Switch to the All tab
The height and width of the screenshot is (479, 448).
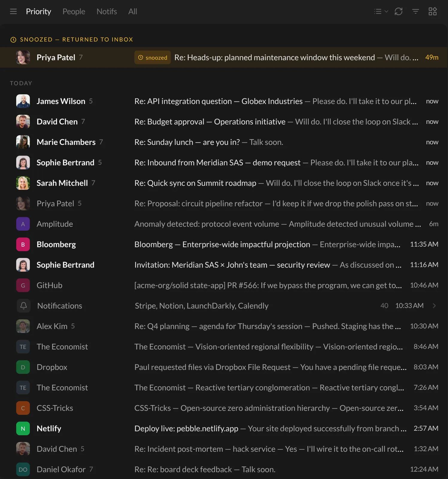pos(133,11)
